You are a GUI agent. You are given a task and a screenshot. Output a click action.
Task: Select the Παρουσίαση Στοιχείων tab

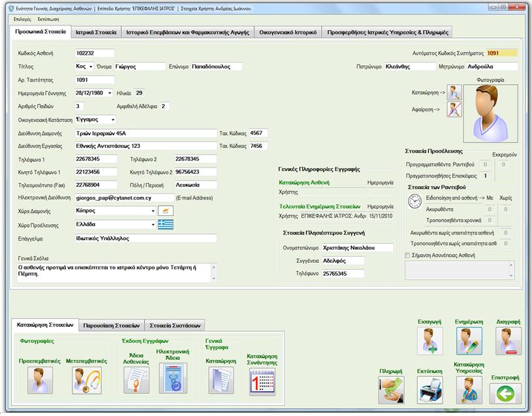click(112, 325)
